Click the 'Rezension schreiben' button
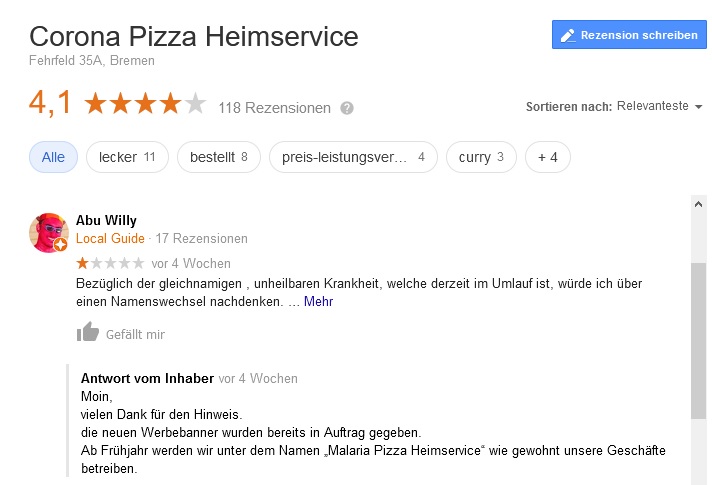Viewport: 712px width, 485px height. tap(629, 35)
